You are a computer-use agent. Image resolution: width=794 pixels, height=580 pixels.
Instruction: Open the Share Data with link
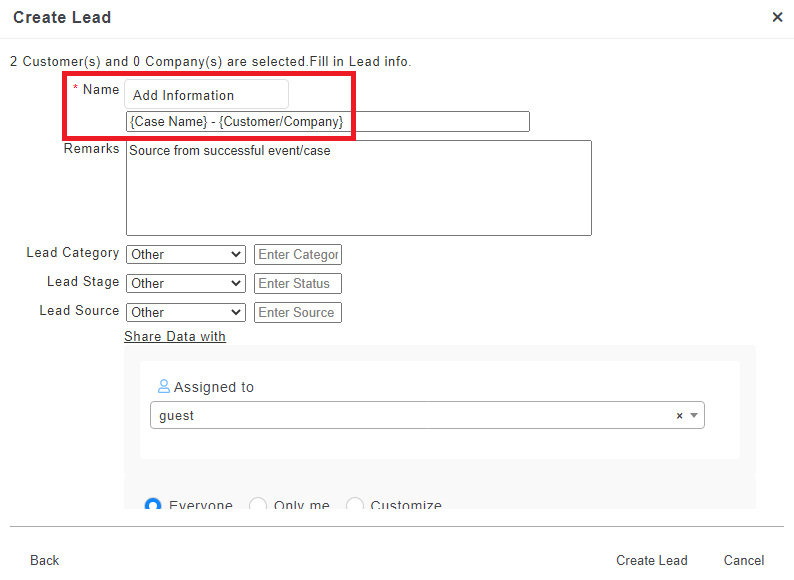tap(175, 337)
